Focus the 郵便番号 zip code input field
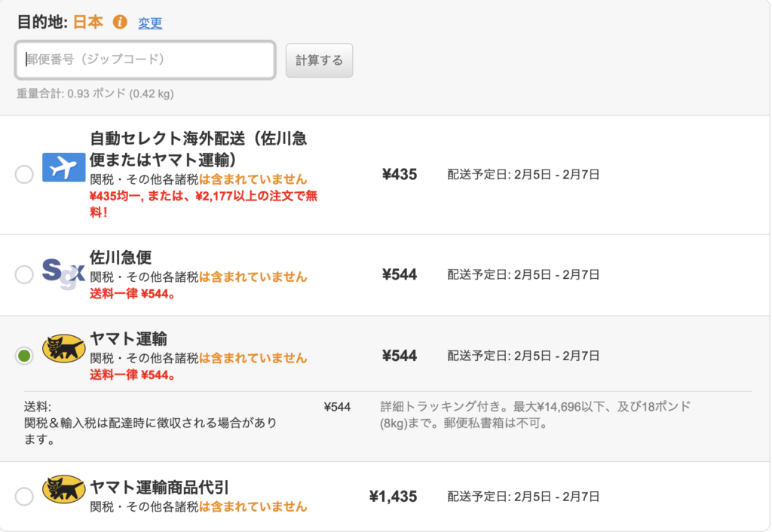 [146, 60]
